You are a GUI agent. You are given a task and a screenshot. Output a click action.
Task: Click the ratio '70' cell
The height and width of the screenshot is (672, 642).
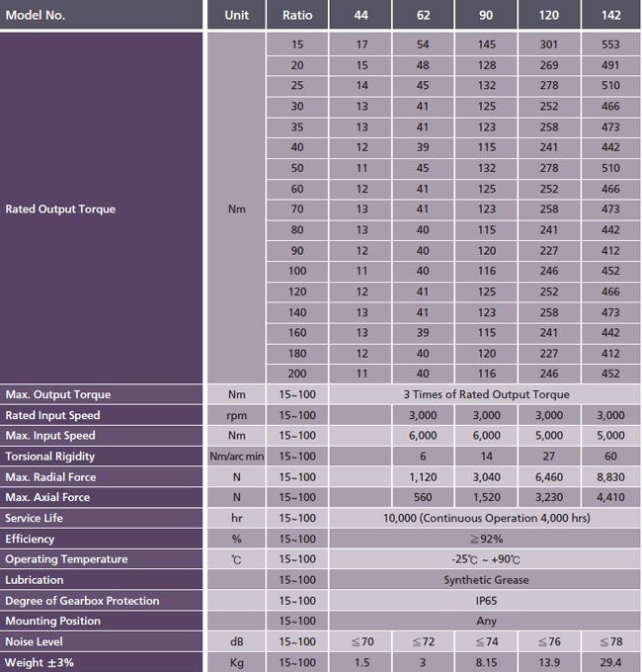click(297, 210)
